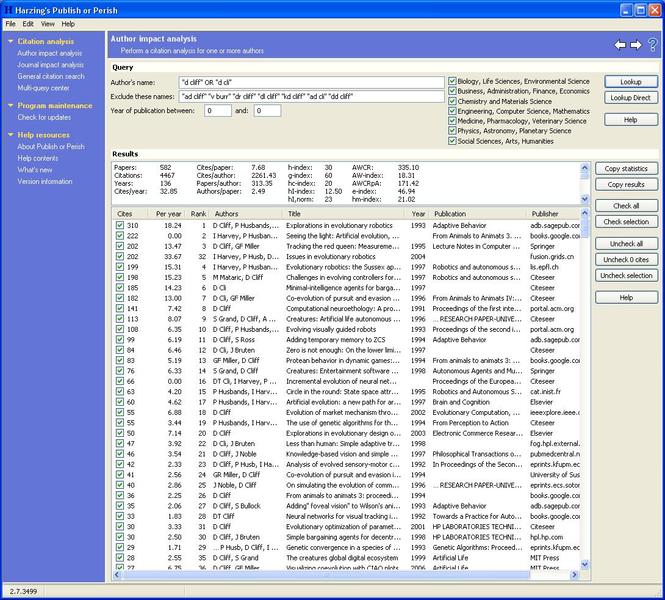Image resolution: width=665 pixels, height=600 pixels.
Task: Open the Help menu
Action: click(68, 24)
